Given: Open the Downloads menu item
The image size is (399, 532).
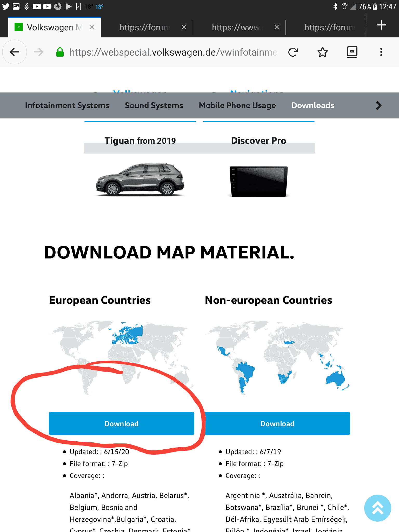Looking at the screenshot, I should click(313, 105).
